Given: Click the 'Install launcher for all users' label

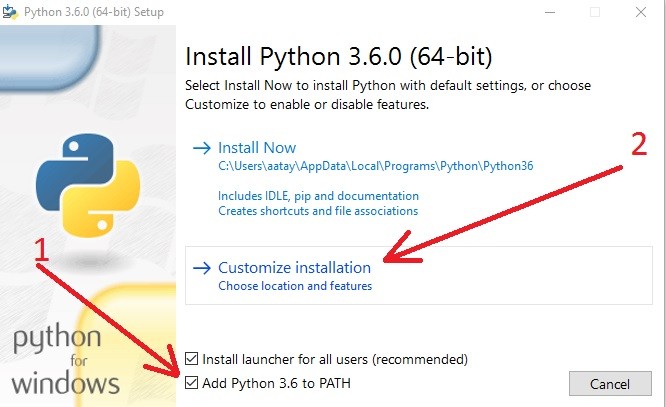Looking at the screenshot, I should (x=335, y=359).
